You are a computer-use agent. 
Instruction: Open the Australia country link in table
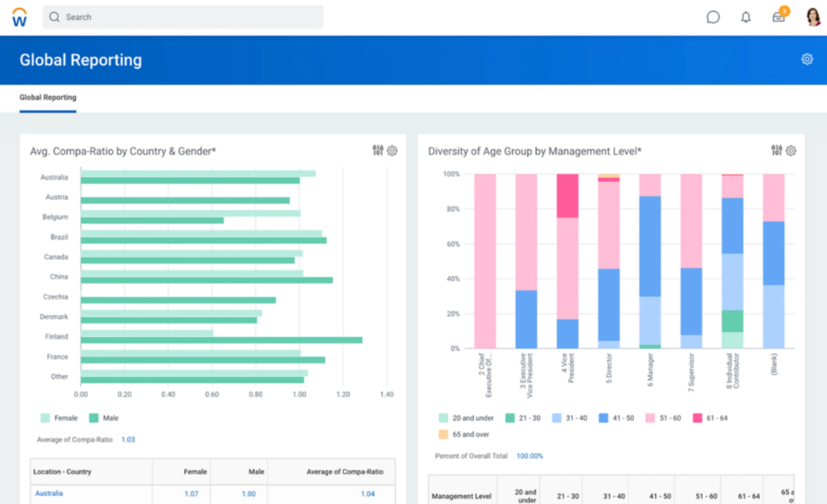click(49, 494)
